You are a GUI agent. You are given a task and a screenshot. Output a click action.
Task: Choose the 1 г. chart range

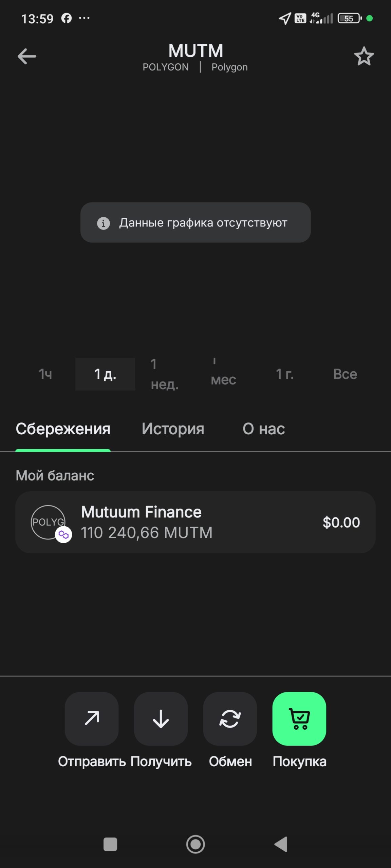pyautogui.click(x=284, y=374)
